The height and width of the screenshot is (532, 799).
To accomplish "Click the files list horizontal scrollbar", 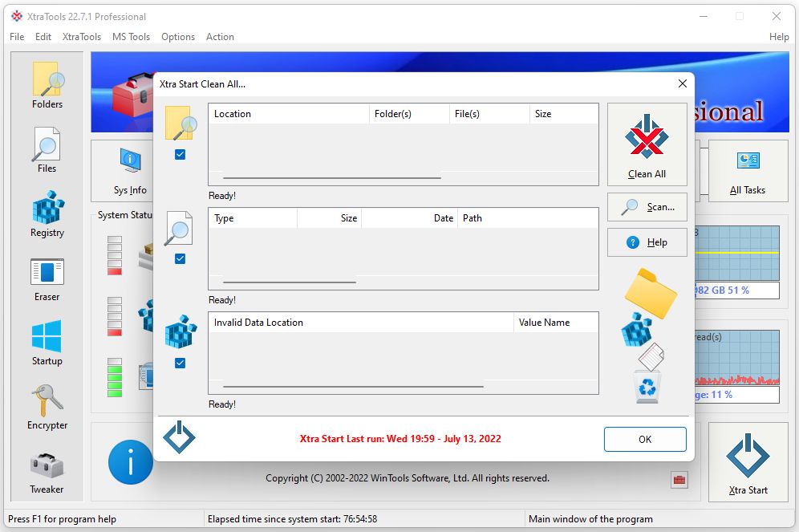I will (x=290, y=282).
